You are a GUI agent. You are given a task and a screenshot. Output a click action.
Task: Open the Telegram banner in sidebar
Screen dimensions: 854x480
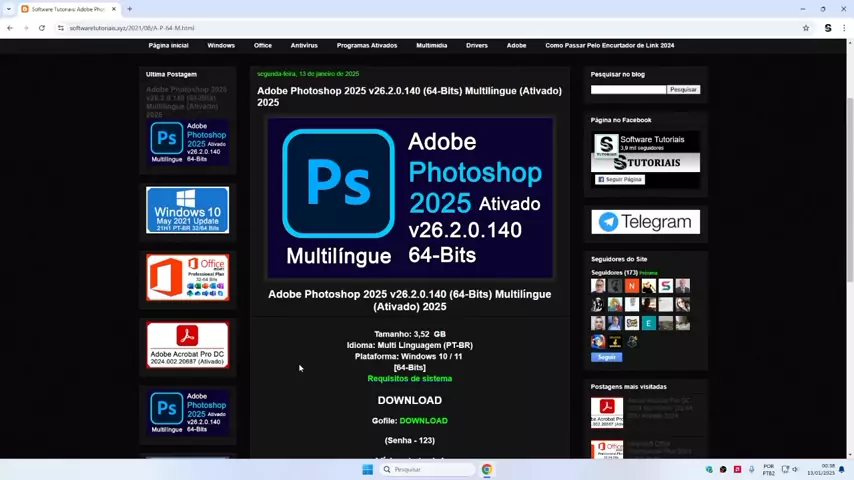coord(645,222)
